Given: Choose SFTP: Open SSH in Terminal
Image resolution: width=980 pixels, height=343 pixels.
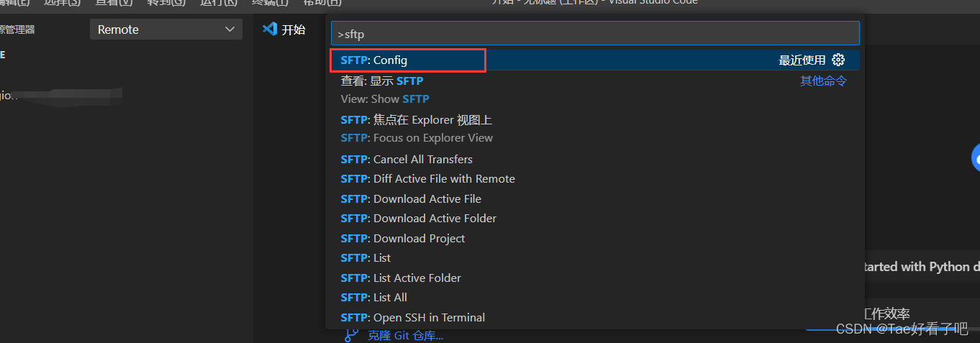Looking at the screenshot, I should click(412, 318).
